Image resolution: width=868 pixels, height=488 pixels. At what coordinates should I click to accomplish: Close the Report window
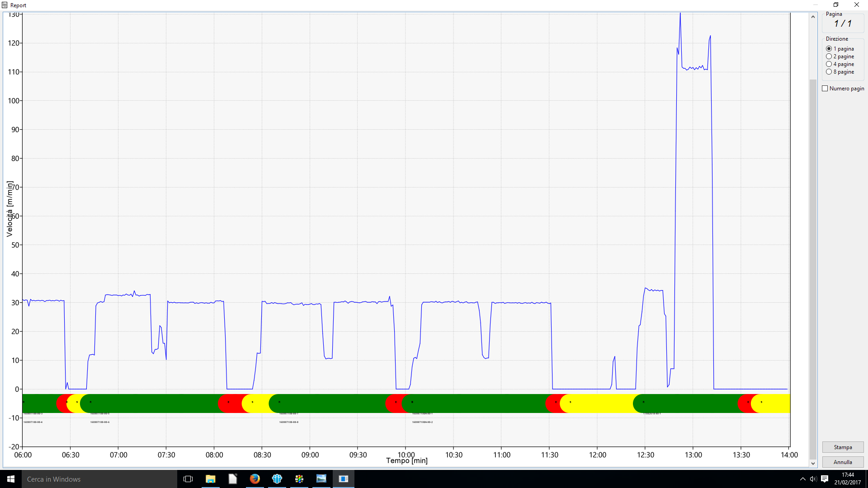tap(857, 5)
